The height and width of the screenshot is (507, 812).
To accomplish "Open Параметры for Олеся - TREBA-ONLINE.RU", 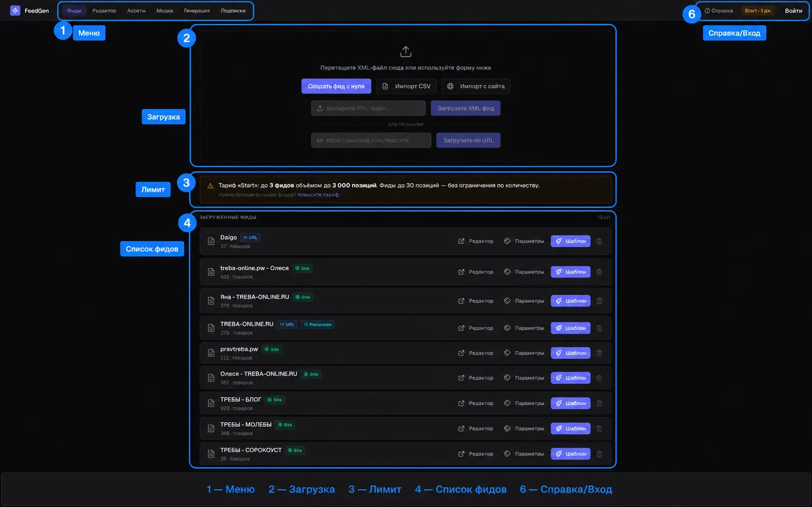I will pyautogui.click(x=524, y=378).
